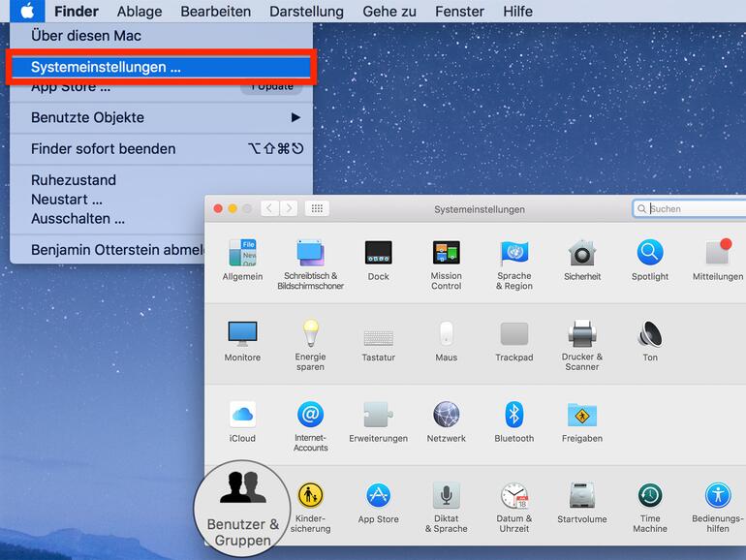Expand the Benutzte Objekte submenu

click(x=161, y=117)
